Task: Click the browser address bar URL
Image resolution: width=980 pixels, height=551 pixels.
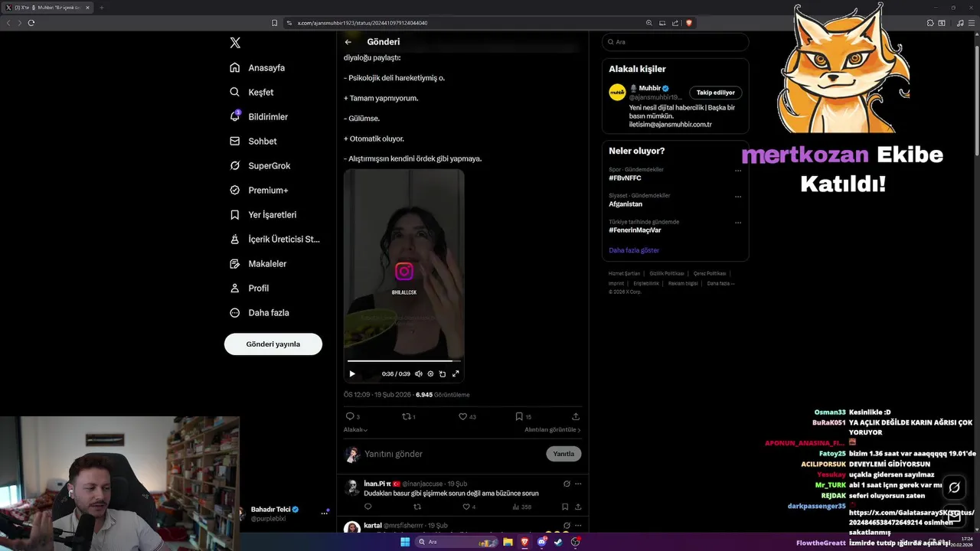Action: (x=362, y=23)
